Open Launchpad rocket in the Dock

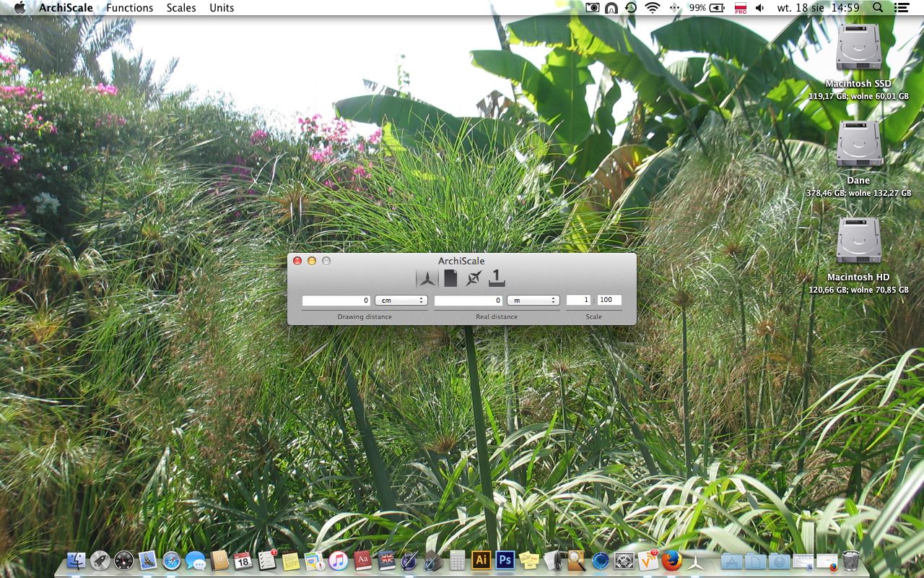pos(100,561)
